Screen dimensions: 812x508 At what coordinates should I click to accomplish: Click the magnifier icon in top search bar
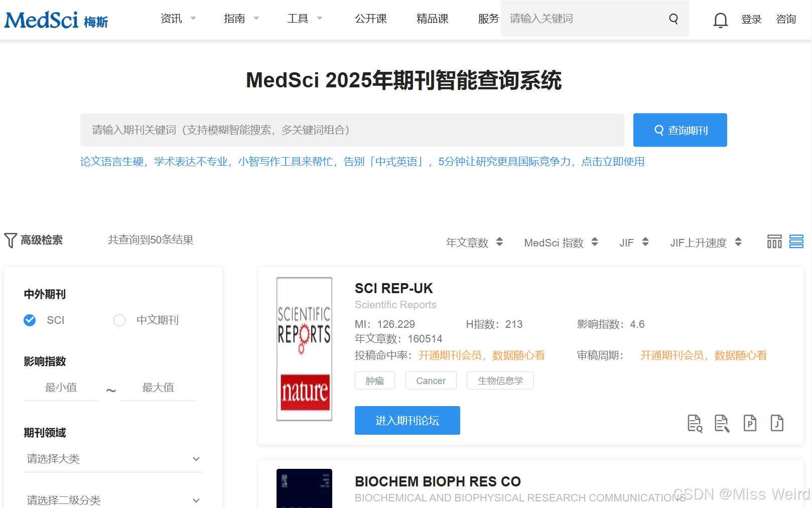click(x=673, y=19)
